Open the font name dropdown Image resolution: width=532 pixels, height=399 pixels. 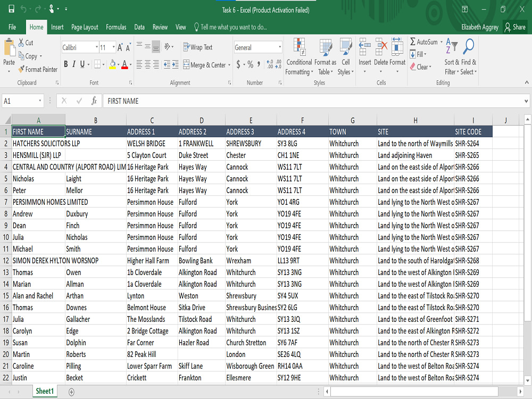tap(97, 47)
